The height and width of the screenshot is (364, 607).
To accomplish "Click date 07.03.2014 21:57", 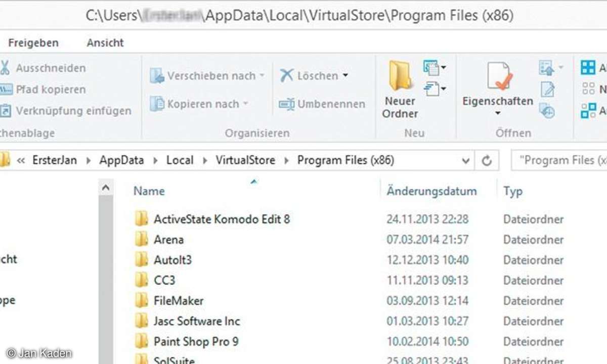I will click(427, 239).
